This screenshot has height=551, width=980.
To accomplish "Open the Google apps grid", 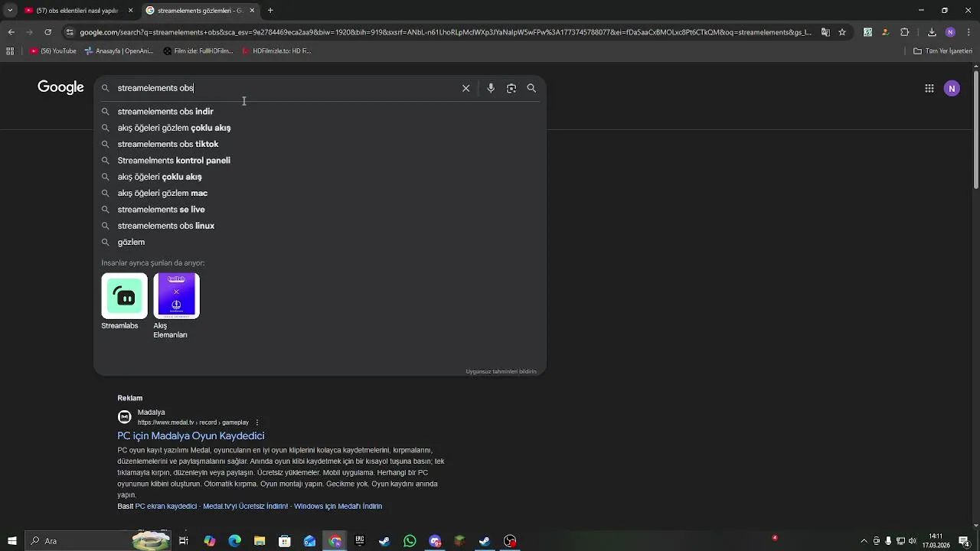I will [x=929, y=88].
